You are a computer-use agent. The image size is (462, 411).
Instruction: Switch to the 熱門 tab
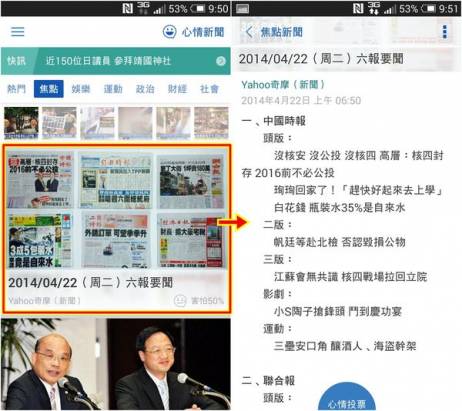[x=16, y=89]
